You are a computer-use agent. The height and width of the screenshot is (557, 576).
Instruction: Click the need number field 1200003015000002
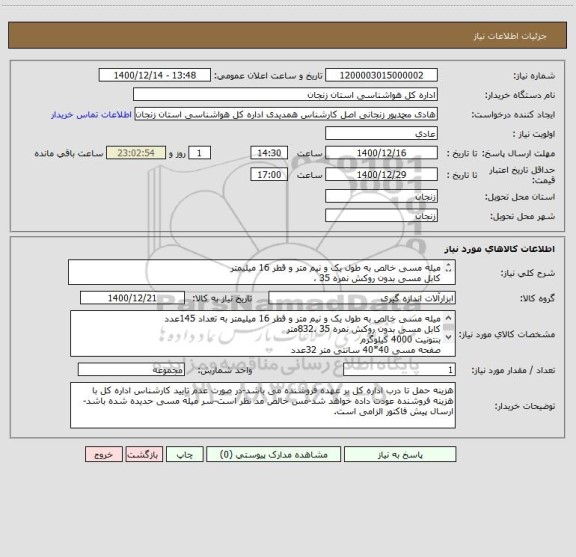(381, 75)
